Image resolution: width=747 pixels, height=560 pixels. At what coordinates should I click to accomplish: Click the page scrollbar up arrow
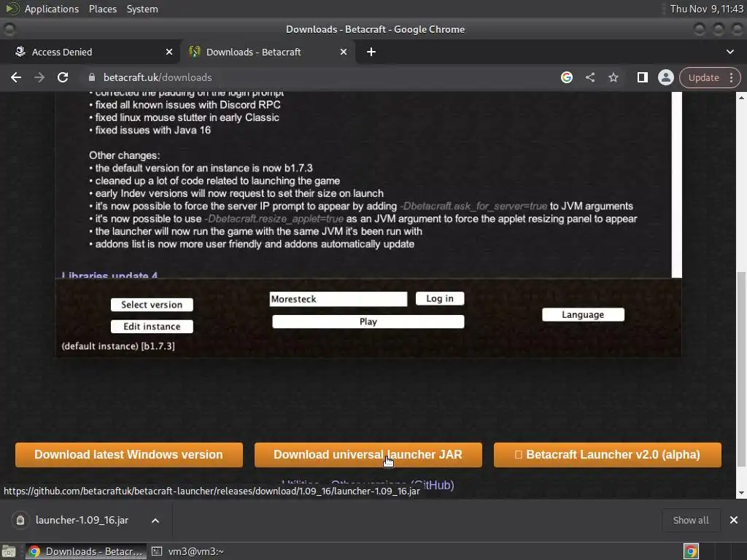(741, 97)
